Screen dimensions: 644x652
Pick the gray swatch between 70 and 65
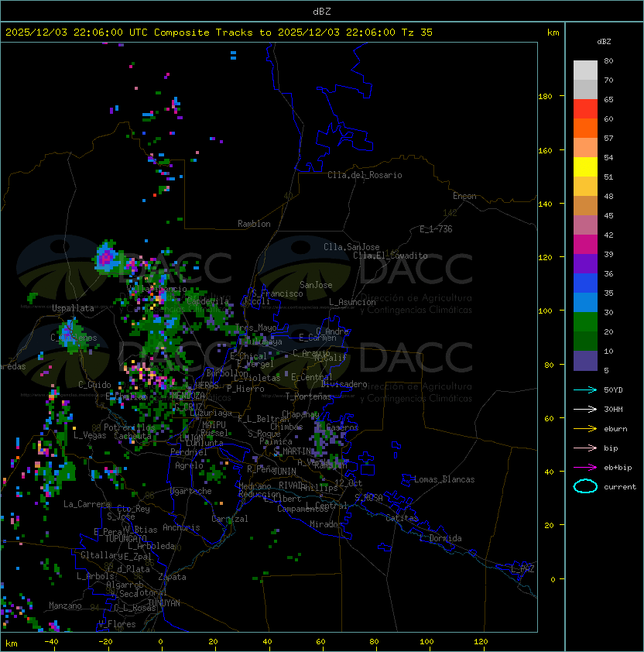[585, 89]
